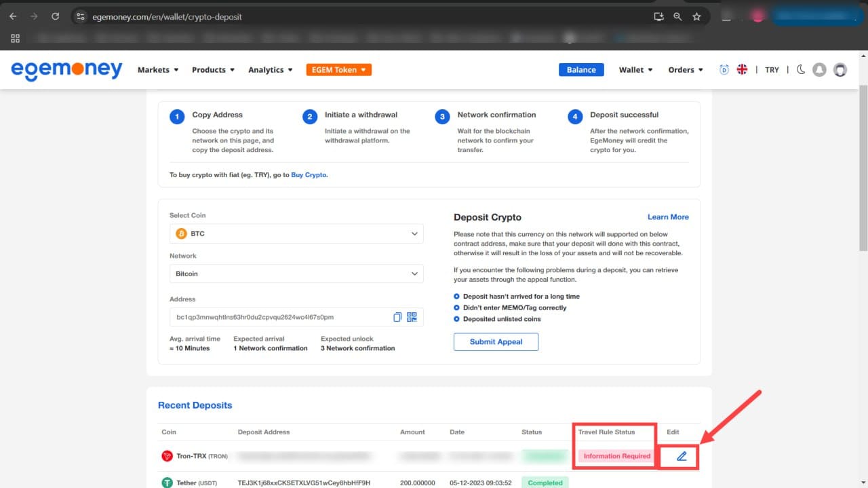Image resolution: width=868 pixels, height=488 pixels.
Task: Open the Markets menu
Action: click(158, 70)
